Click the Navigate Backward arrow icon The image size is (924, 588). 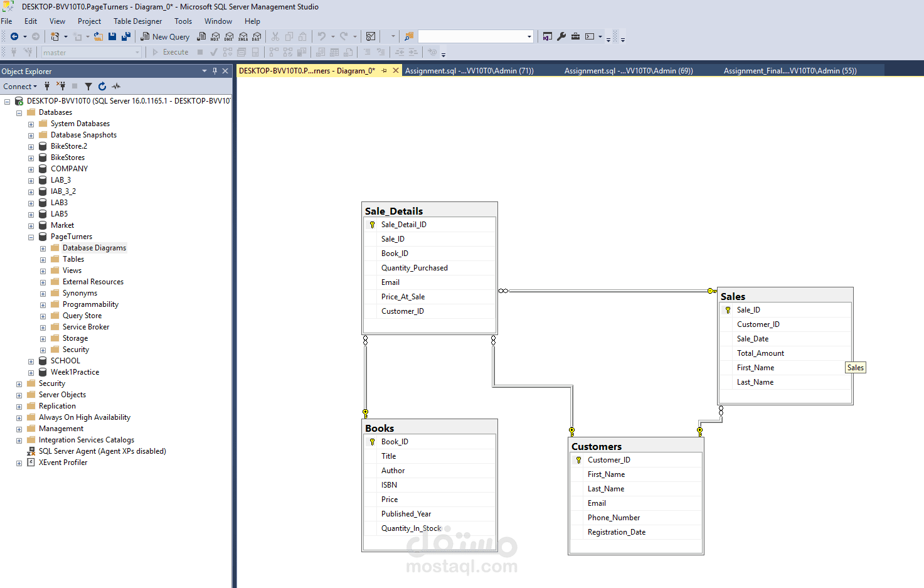[14, 36]
